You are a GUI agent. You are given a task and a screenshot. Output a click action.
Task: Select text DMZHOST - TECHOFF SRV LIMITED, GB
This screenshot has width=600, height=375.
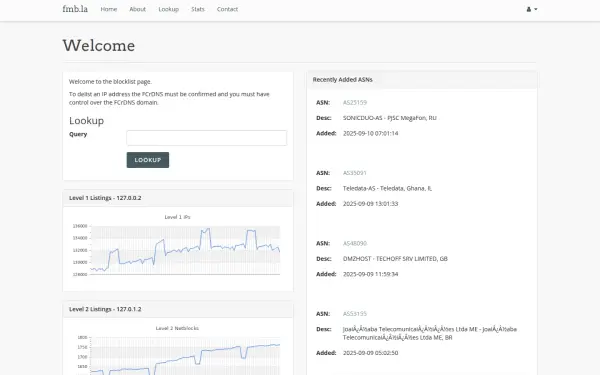[395, 259]
